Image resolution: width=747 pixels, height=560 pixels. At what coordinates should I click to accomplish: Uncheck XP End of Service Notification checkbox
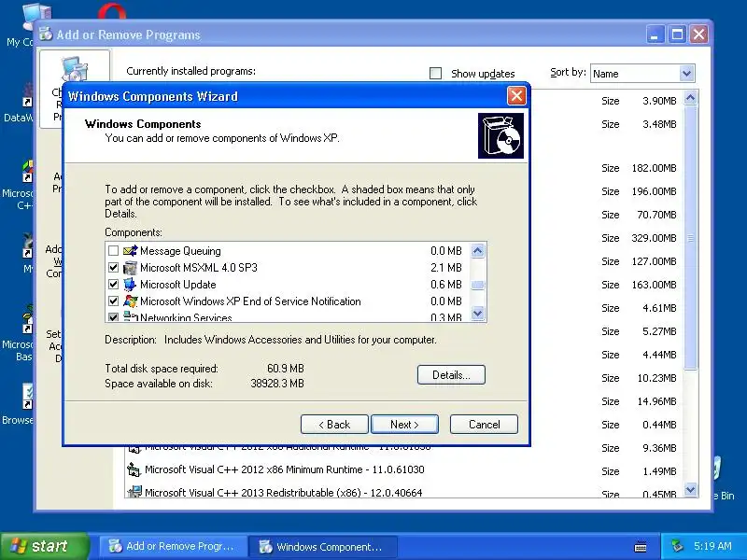tap(113, 301)
